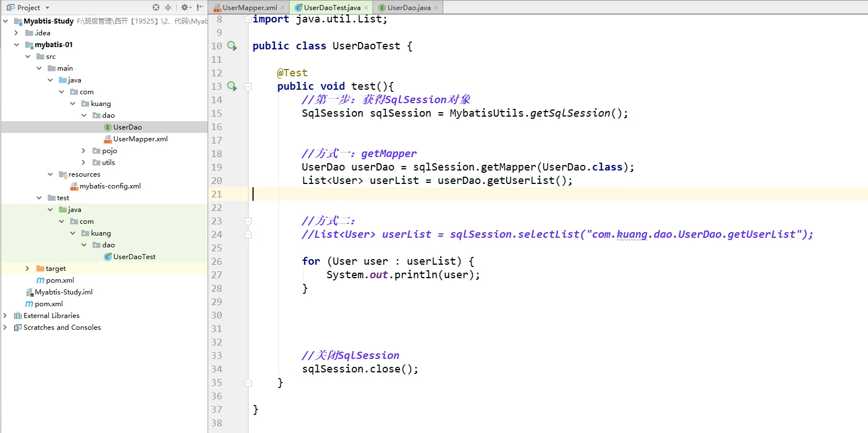Click getMapper call on line 19

tap(509, 167)
